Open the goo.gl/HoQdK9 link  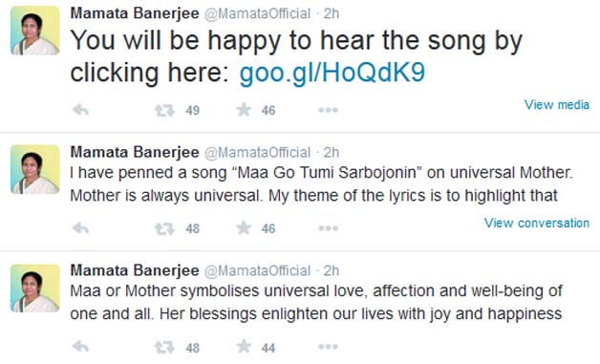(x=332, y=73)
